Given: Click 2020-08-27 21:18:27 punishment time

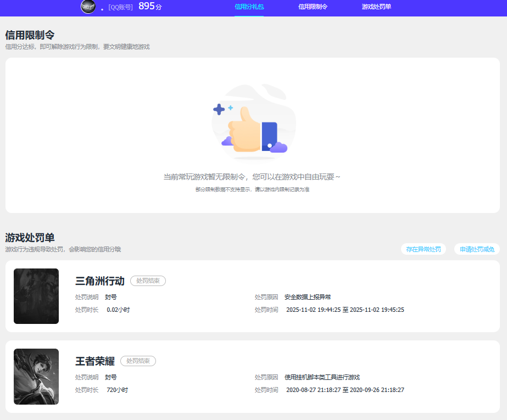Looking at the screenshot, I should [345, 390].
